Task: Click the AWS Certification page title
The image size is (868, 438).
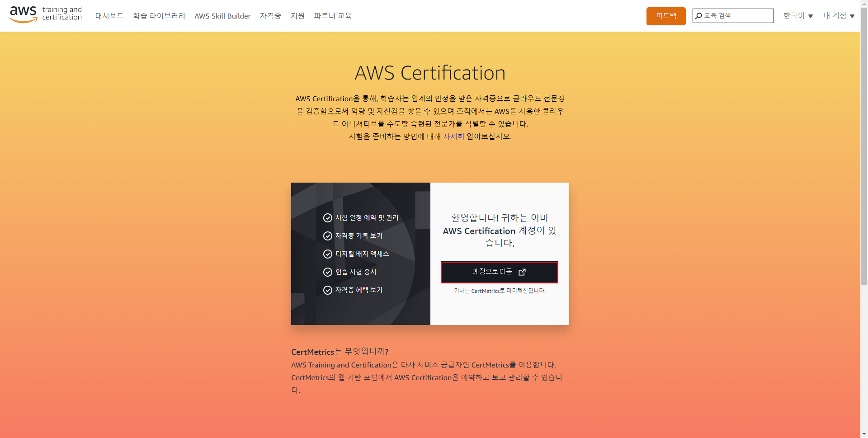Action: (x=430, y=73)
